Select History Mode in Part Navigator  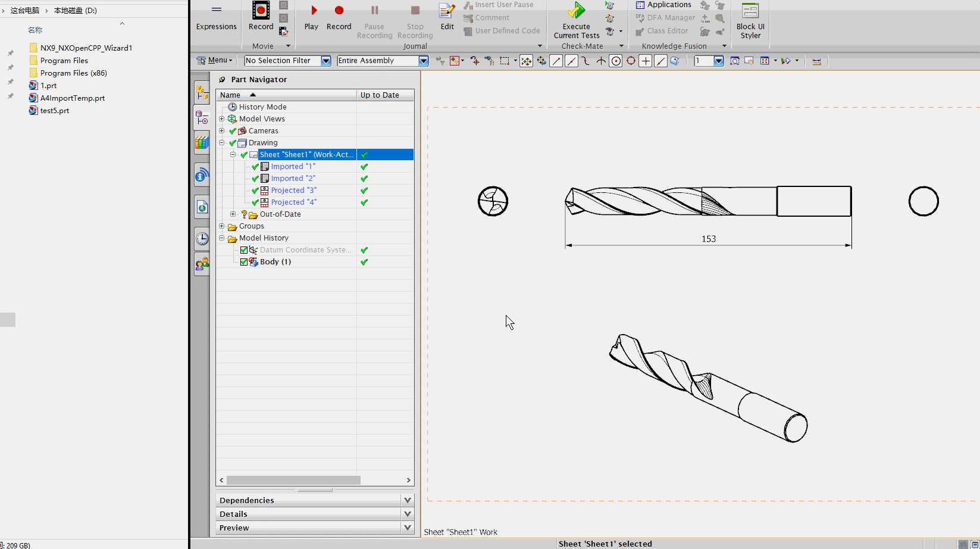(262, 107)
